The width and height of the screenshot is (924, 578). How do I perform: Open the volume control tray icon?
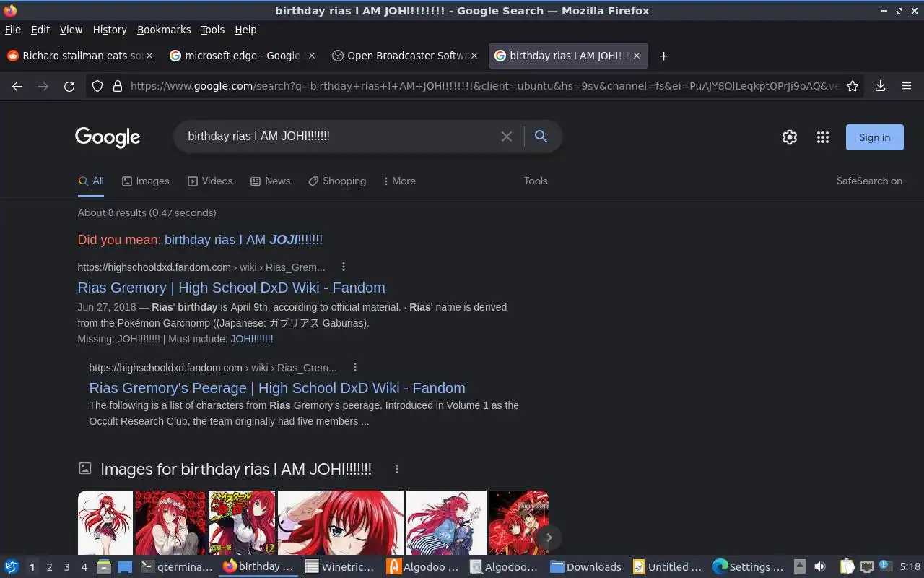click(x=820, y=566)
